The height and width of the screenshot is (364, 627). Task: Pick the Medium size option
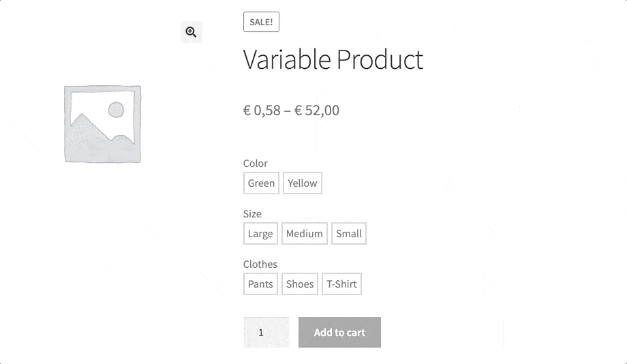pos(304,234)
